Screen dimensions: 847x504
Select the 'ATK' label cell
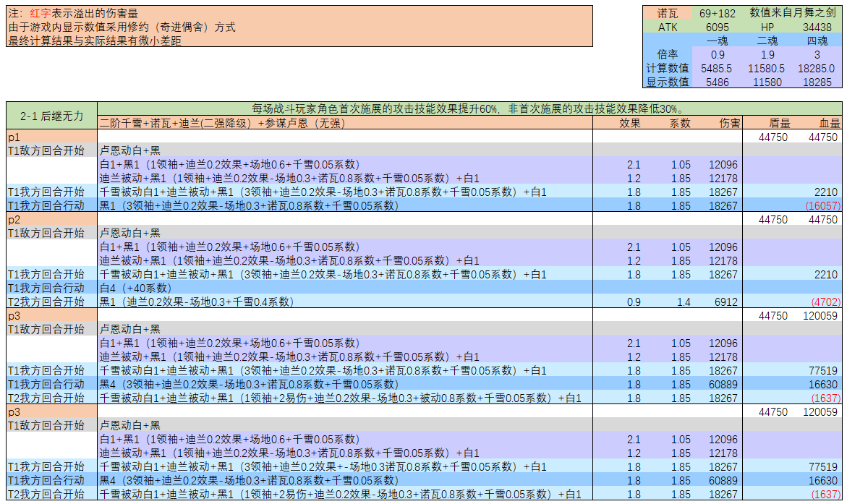pyautogui.click(x=668, y=27)
